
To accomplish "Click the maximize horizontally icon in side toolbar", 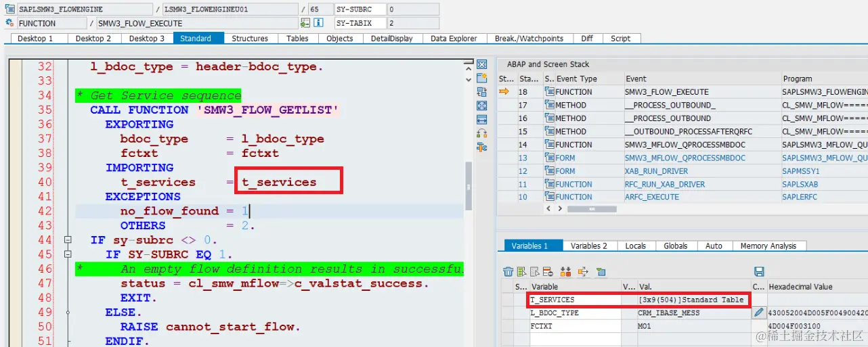I will tap(482, 120).
